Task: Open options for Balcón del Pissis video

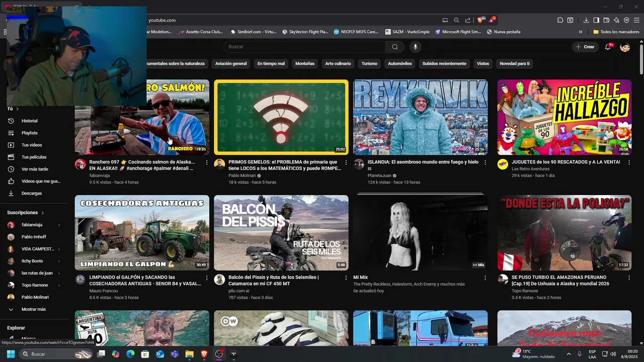Action: pyautogui.click(x=346, y=278)
